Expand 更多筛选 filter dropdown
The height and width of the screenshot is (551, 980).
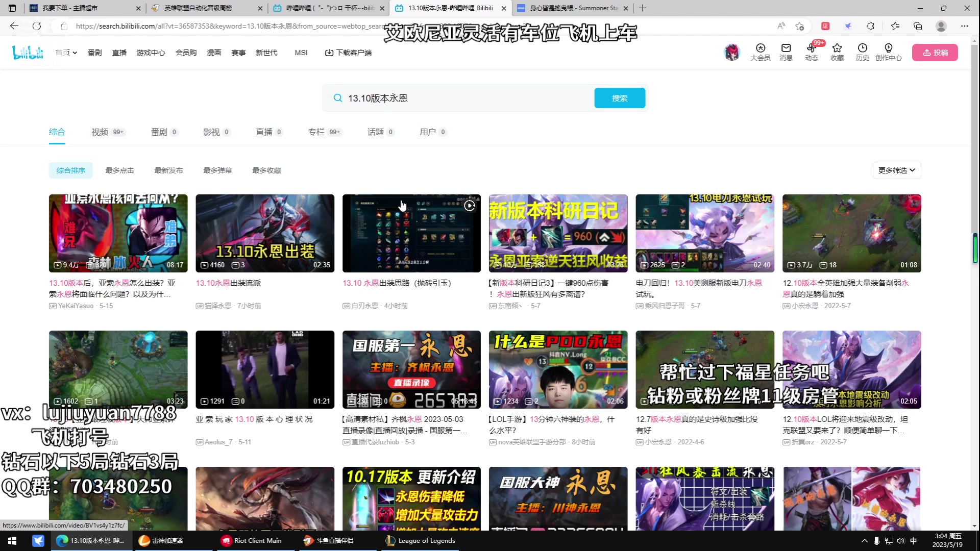pyautogui.click(x=897, y=170)
